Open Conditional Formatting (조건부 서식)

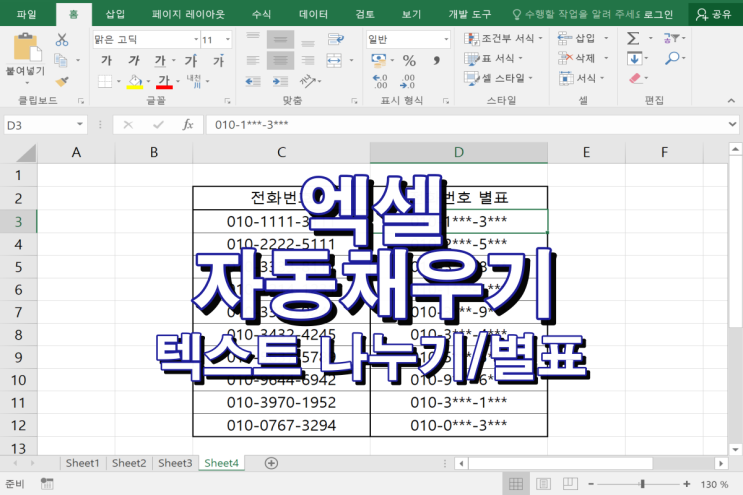(503, 38)
